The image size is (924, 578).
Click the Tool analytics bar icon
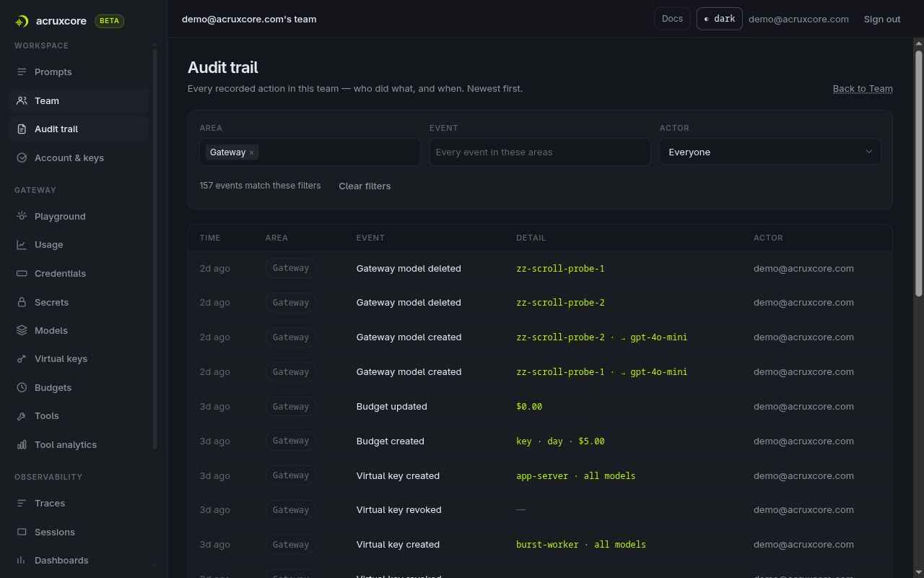coord(22,445)
